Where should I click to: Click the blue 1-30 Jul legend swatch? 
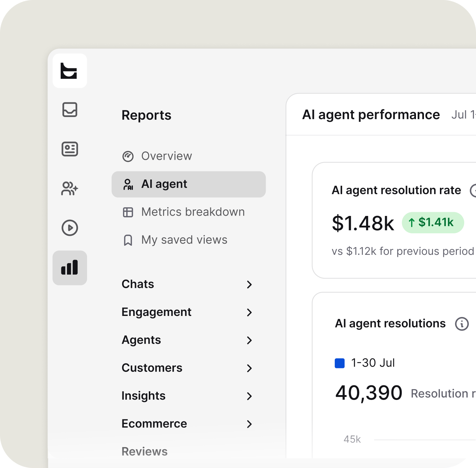[340, 363]
